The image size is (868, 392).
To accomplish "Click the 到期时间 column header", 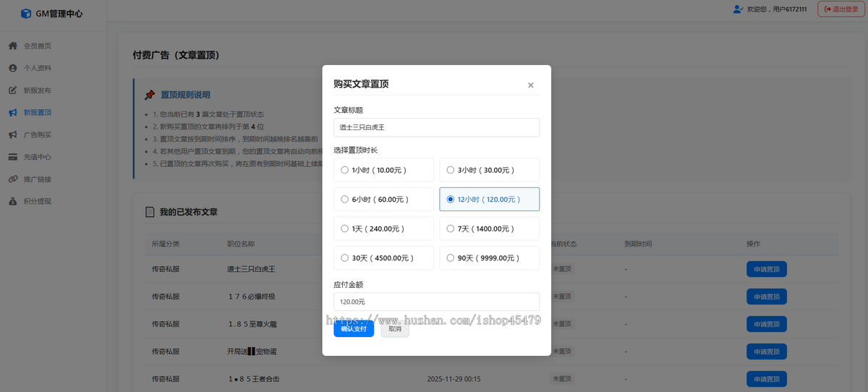I will [639, 244].
